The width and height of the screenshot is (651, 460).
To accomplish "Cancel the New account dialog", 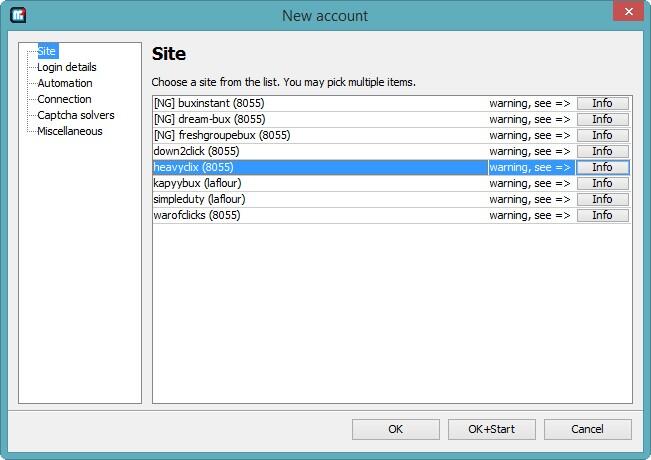I will (587, 429).
